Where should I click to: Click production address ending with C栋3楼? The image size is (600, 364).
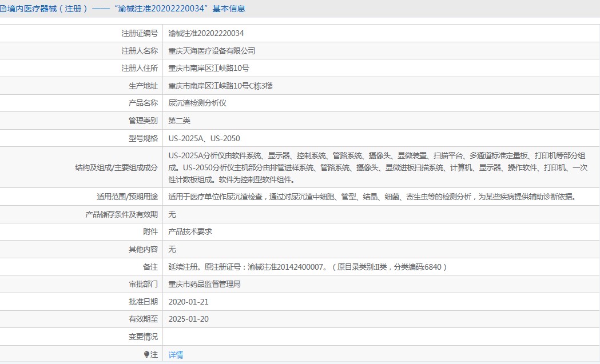(220, 86)
